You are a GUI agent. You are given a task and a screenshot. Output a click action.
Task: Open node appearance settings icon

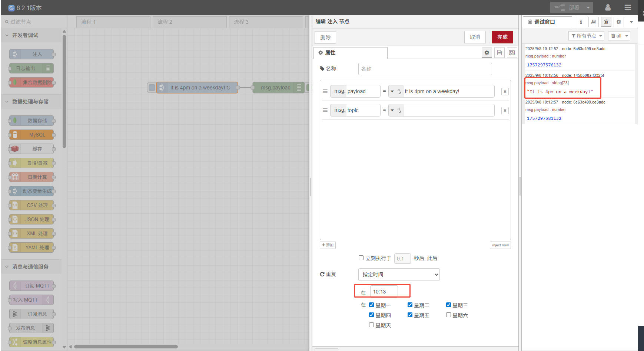pyautogui.click(x=512, y=53)
